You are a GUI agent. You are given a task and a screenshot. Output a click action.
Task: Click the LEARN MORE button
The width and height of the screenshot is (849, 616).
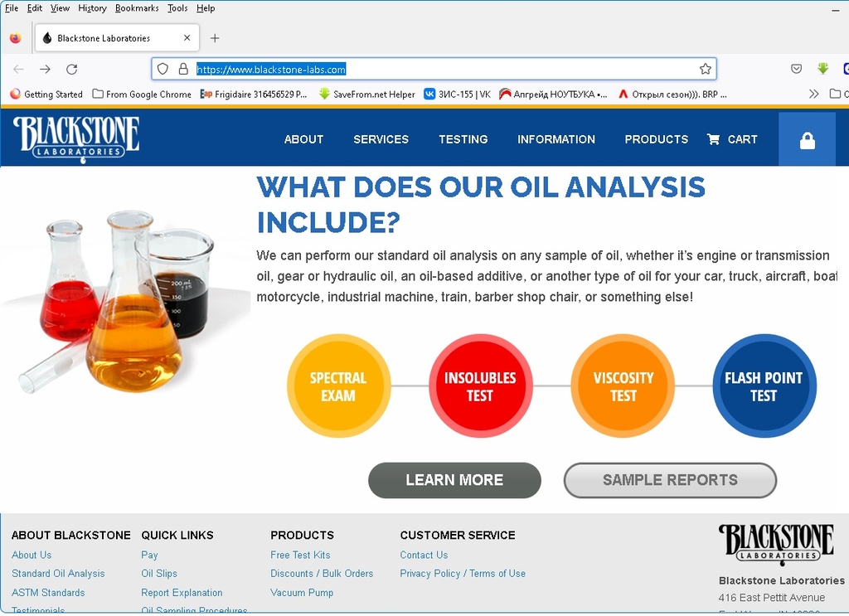coord(455,480)
